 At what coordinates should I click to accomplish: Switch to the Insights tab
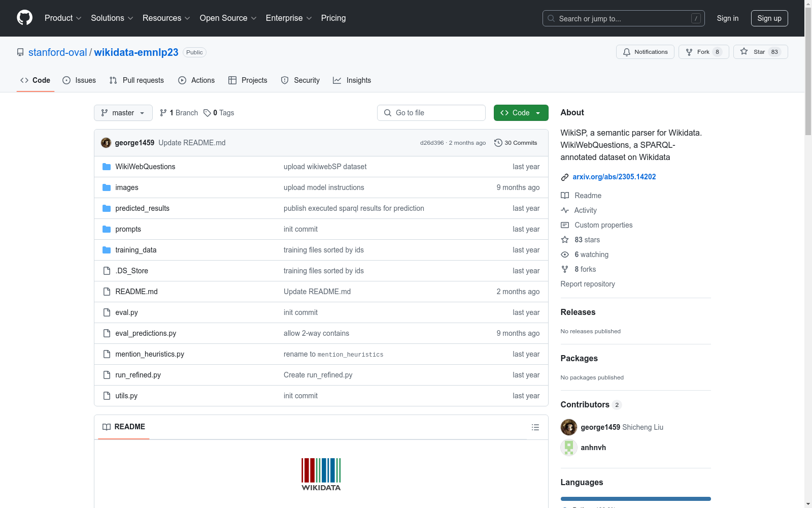click(x=352, y=80)
